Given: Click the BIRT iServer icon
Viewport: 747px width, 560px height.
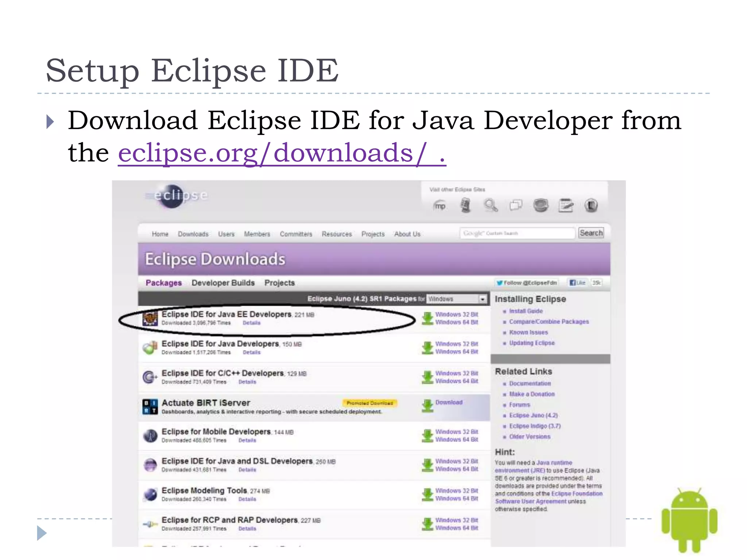Looking at the screenshot, I should click(150, 407).
